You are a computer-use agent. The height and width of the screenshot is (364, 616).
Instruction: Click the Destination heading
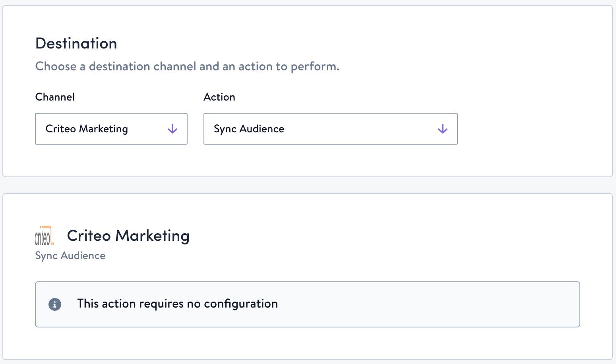click(x=76, y=43)
